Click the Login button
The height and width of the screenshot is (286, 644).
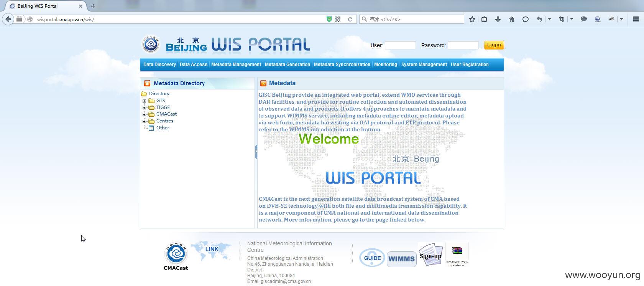pyautogui.click(x=494, y=45)
